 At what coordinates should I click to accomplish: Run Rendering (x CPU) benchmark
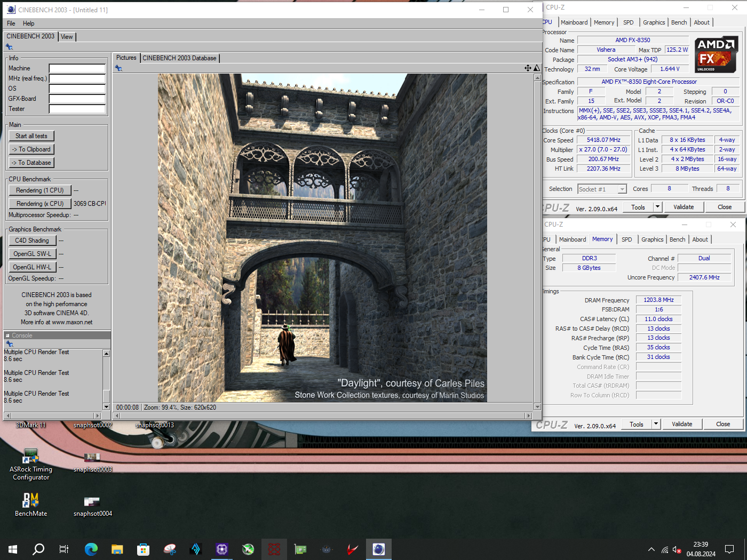tap(40, 204)
